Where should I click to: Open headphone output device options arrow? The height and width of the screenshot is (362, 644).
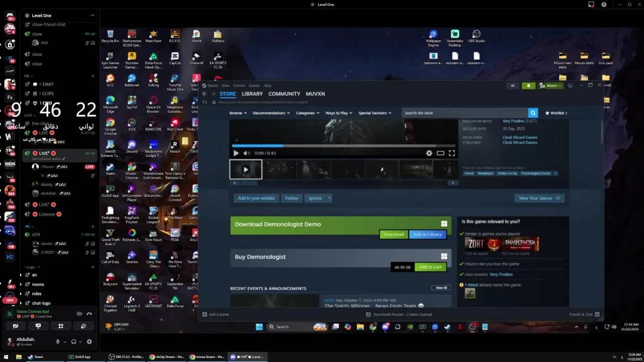[81, 341]
